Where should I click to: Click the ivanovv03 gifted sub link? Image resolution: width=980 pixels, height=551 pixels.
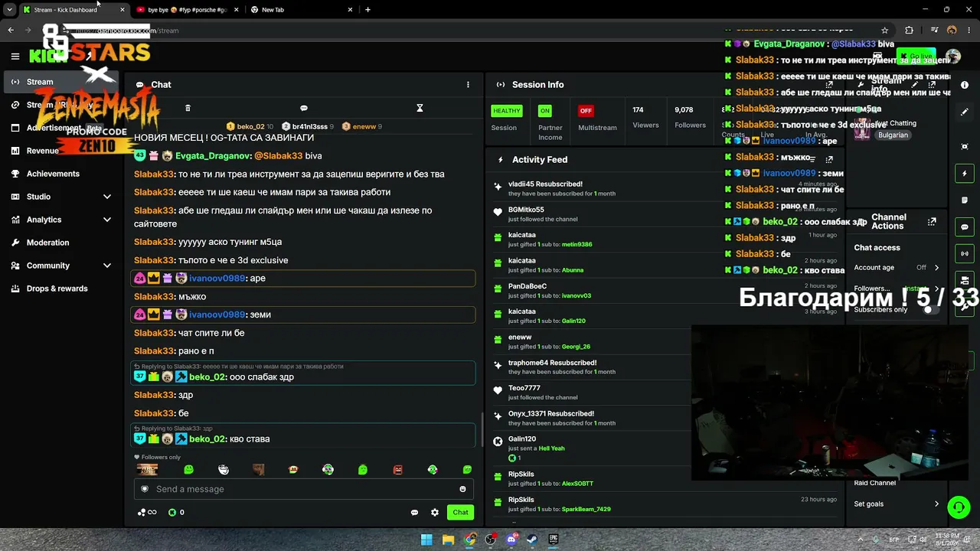576,295
